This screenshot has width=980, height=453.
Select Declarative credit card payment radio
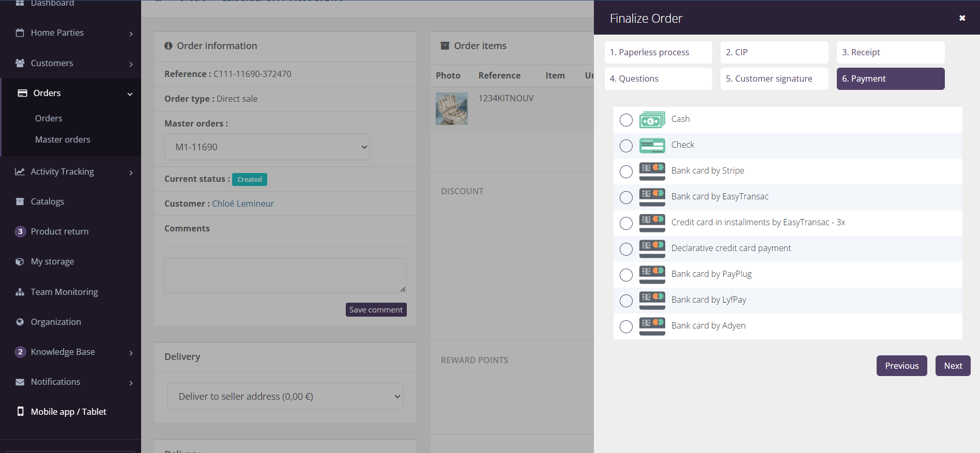(626, 249)
